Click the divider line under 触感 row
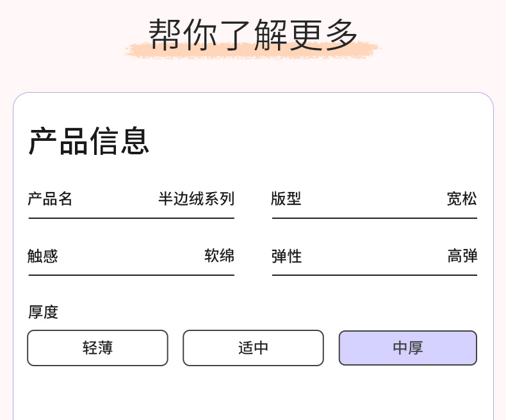Image resolution: width=506 pixels, height=420 pixels. pos(131,275)
